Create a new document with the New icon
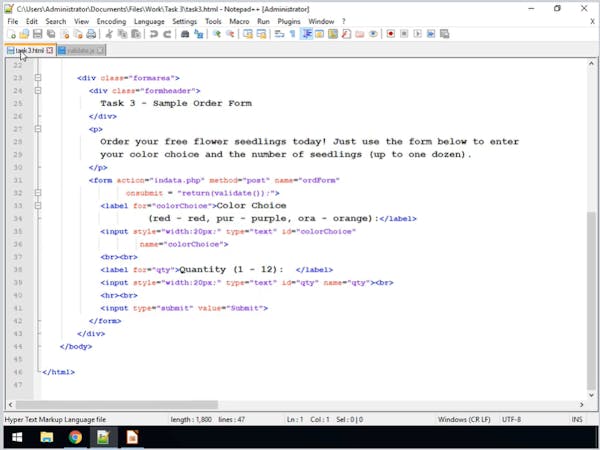Screen dimensions: 600x450 pos(11,34)
